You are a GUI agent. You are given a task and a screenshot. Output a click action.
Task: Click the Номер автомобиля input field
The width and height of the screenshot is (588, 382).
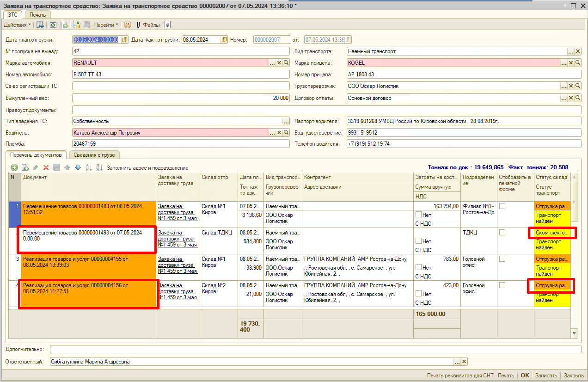click(x=181, y=74)
